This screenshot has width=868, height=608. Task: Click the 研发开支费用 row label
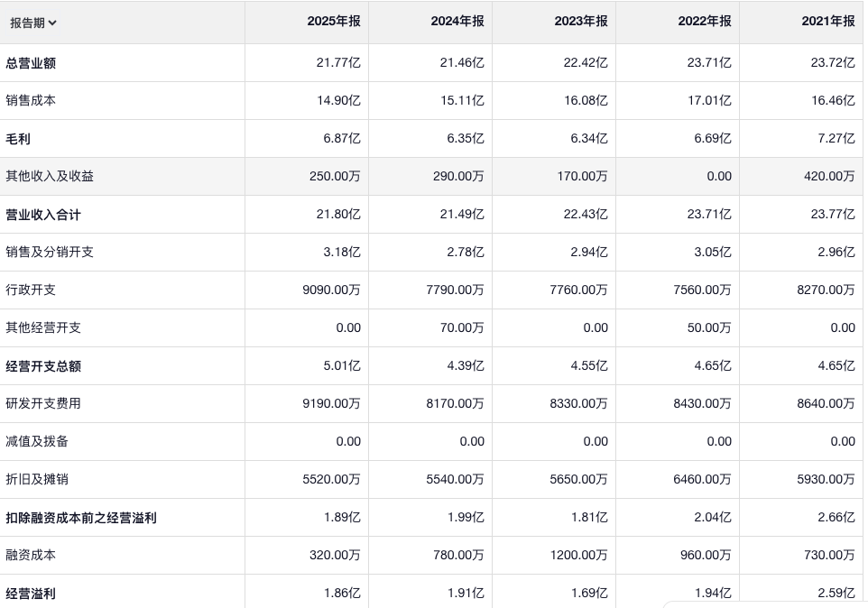pyautogui.click(x=43, y=404)
